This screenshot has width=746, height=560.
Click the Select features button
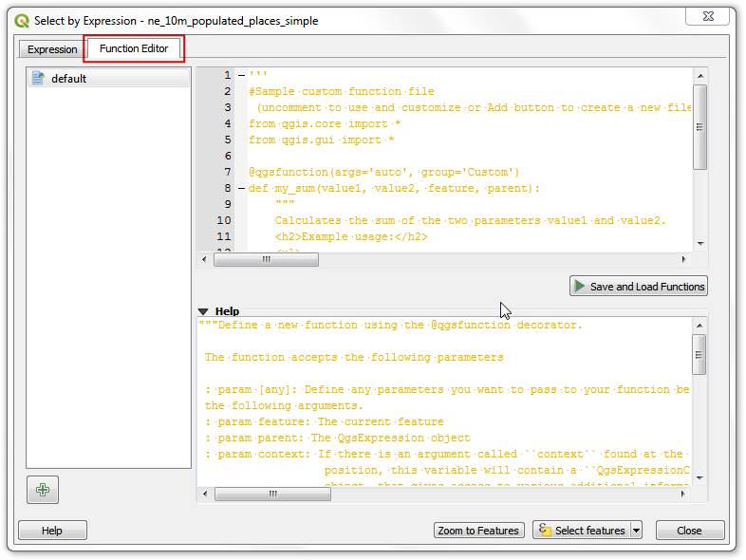tap(581, 531)
